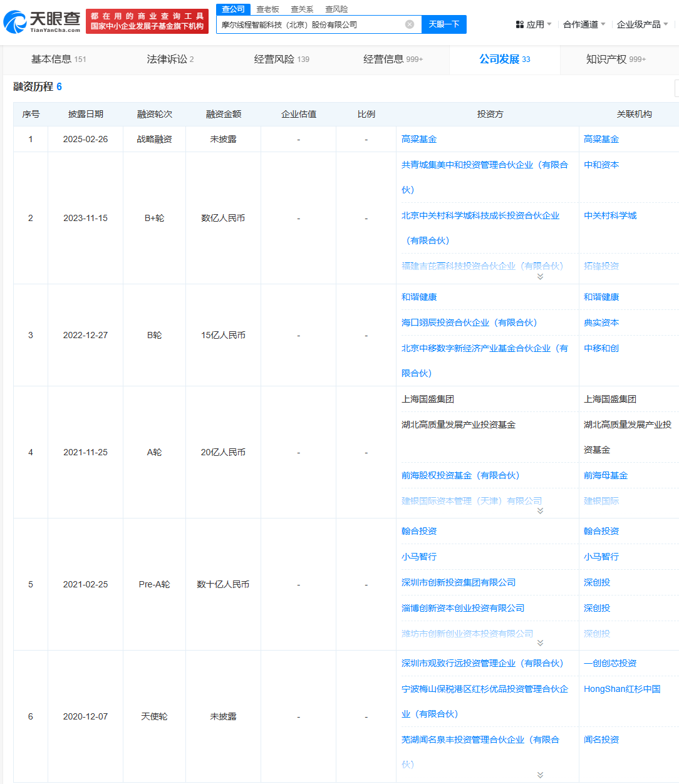679x784 pixels.
Task: Open the 知识产权 tab
Action: point(616,59)
